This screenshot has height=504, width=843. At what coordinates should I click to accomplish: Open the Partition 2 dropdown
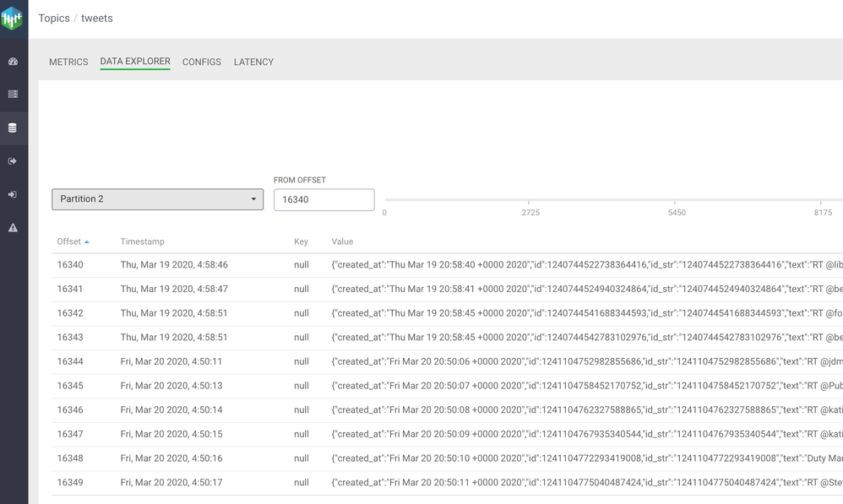click(157, 198)
